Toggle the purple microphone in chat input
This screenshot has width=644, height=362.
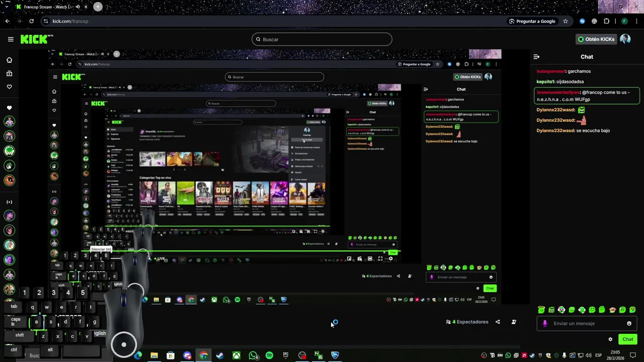tap(545, 323)
